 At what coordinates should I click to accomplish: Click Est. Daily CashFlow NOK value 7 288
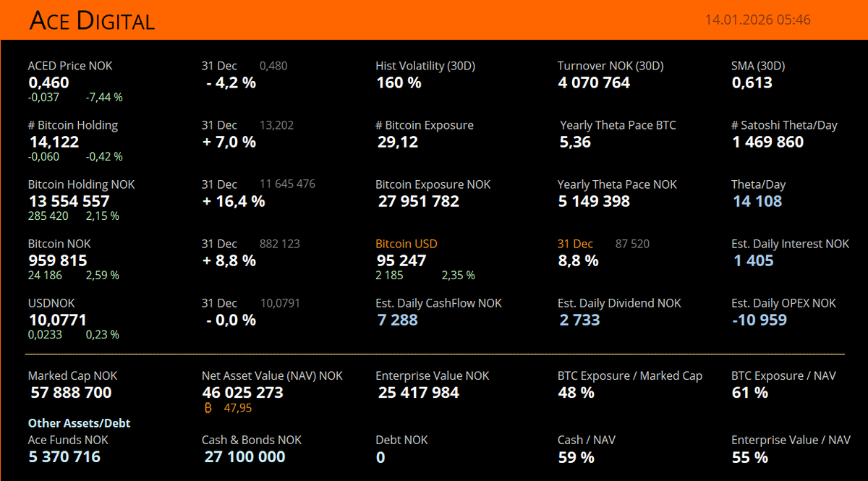[x=398, y=320]
